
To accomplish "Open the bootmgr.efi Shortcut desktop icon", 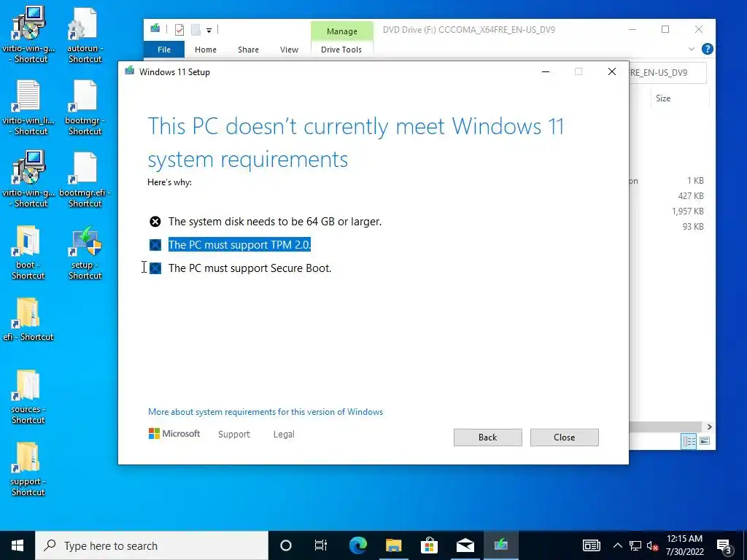I will (x=85, y=180).
